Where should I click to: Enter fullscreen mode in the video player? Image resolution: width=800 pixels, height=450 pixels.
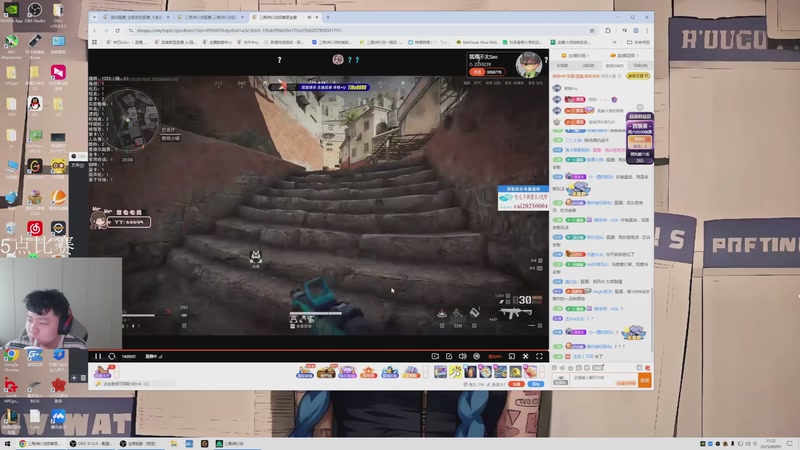pyautogui.click(x=539, y=356)
